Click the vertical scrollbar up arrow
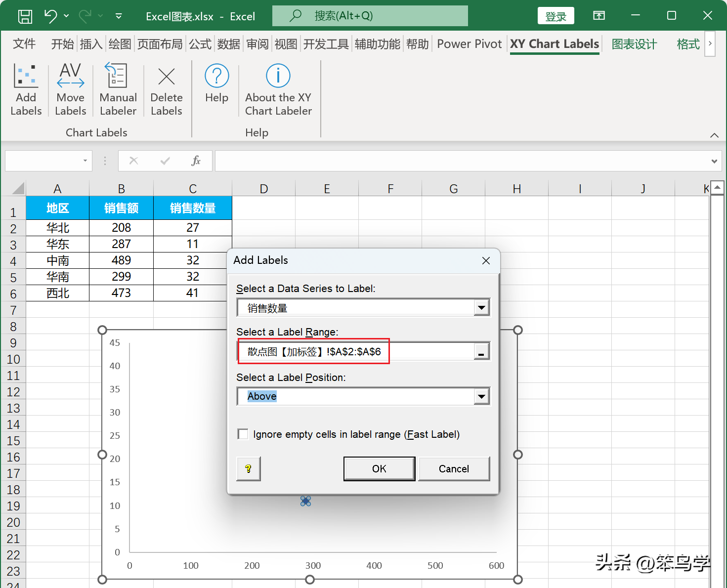This screenshot has width=727, height=588. pos(717,188)
